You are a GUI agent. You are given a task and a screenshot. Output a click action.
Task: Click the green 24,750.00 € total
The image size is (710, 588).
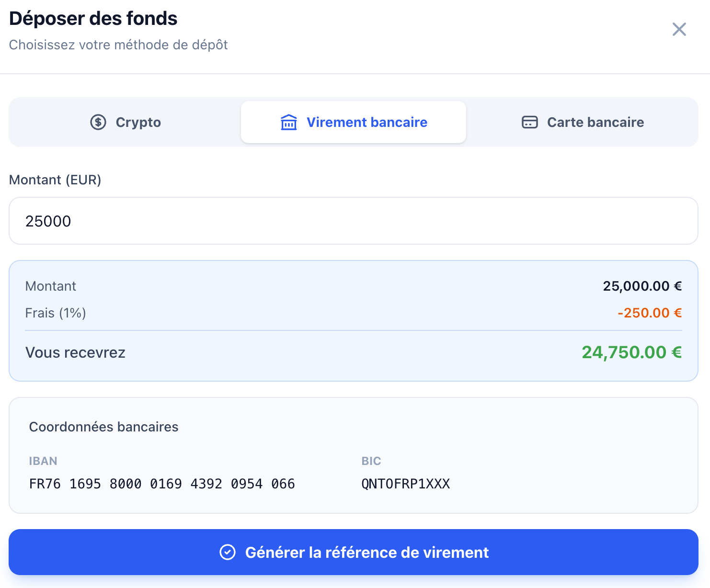(x=631, y=352)
